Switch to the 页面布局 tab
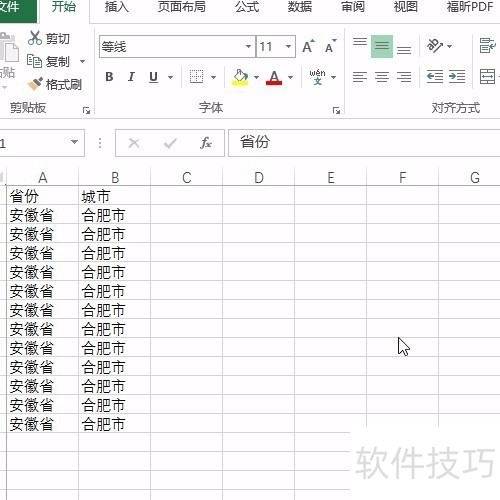 click(x=182, y=7)
